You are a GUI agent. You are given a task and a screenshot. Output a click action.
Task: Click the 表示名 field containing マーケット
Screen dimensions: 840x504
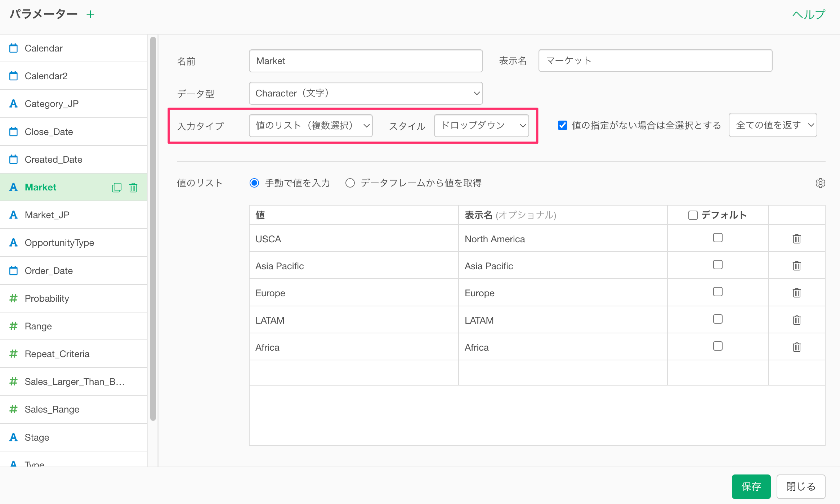coord(655,60)
